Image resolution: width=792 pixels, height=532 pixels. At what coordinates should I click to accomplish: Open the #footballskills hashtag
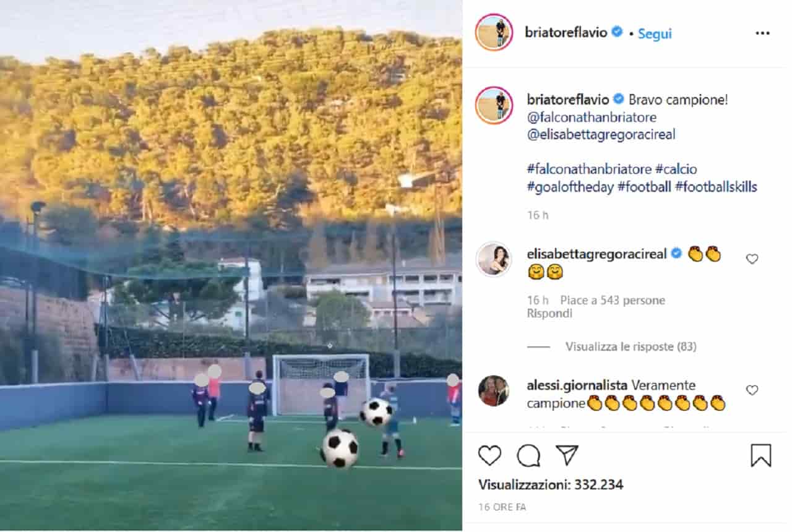click(716, 187)
